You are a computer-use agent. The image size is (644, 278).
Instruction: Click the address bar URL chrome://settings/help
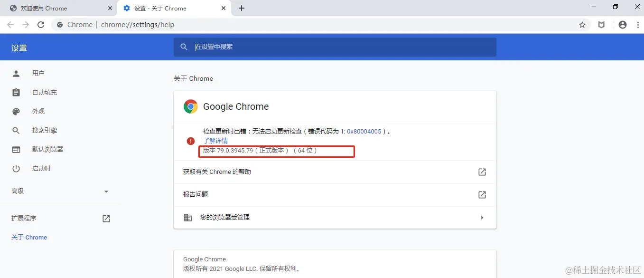pos(138,25)
